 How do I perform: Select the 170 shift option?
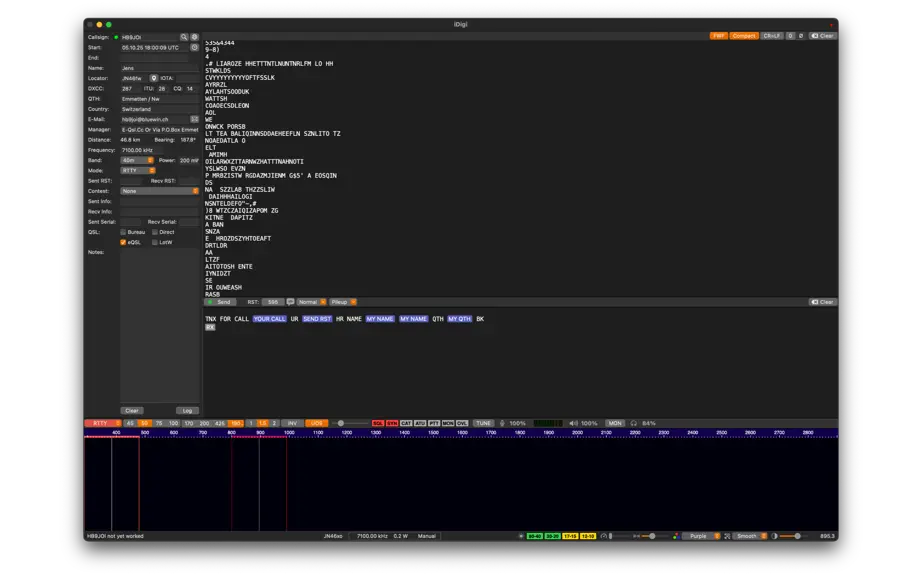click(x=189, y=423)
